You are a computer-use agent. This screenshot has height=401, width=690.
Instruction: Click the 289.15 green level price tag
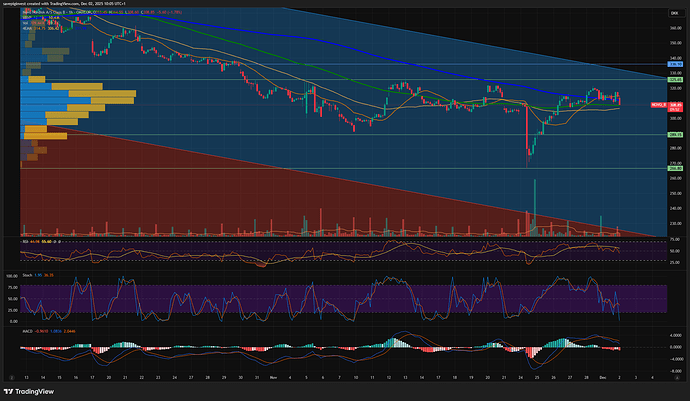[x=675, y=134]
